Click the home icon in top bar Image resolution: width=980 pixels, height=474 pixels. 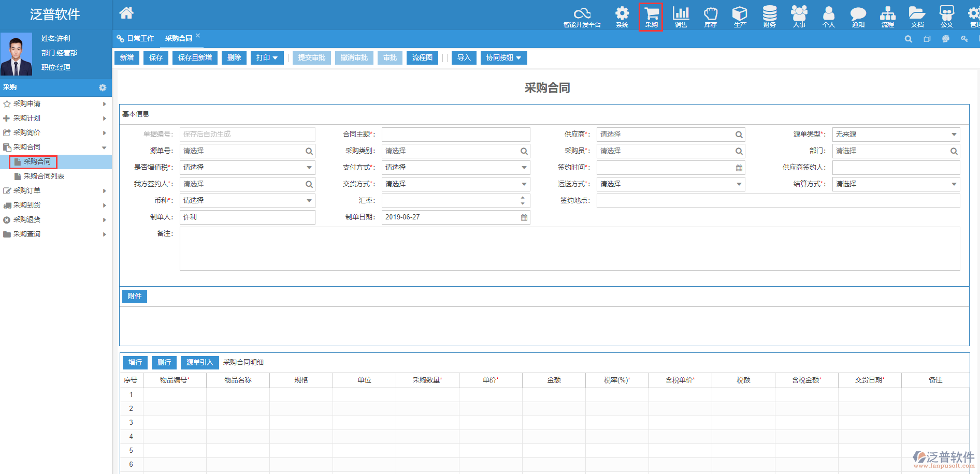click(x=126, y=13)
